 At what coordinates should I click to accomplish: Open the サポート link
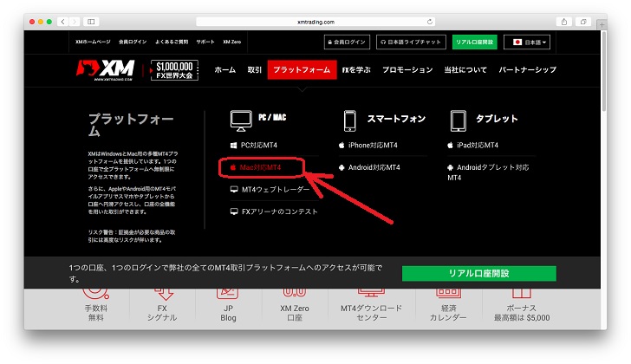(x=205, y=42)
